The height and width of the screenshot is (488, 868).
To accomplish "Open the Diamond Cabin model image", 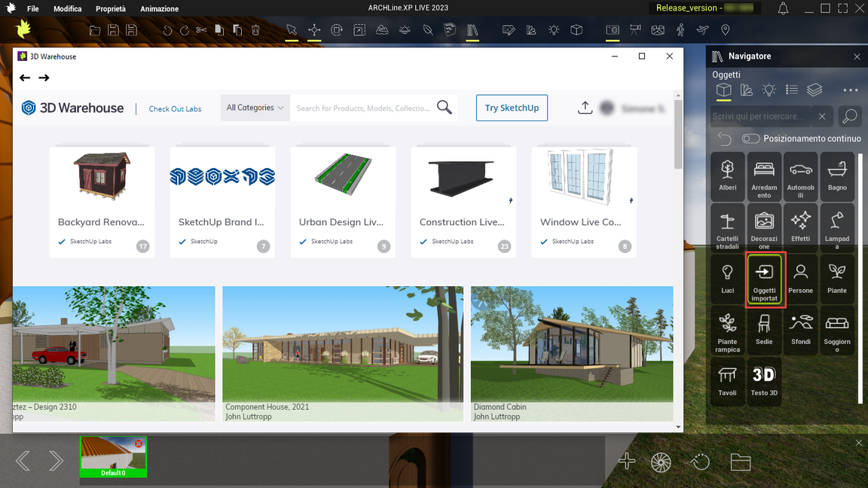I will tap(572, 353).
